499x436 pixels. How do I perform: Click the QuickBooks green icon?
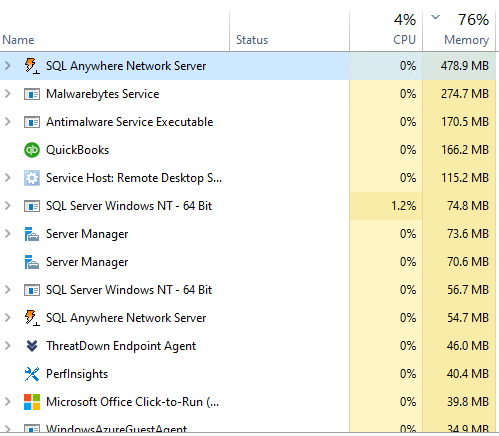click(x=32, y=150)
